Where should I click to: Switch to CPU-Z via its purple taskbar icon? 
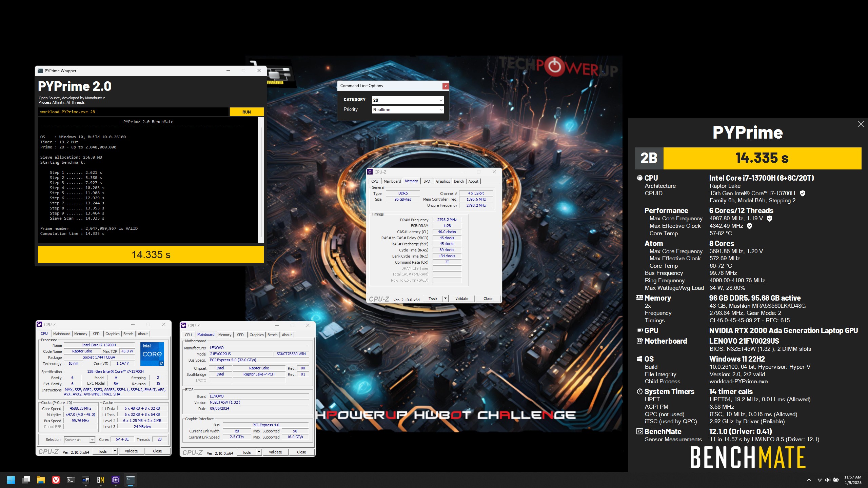click(116, 480)
